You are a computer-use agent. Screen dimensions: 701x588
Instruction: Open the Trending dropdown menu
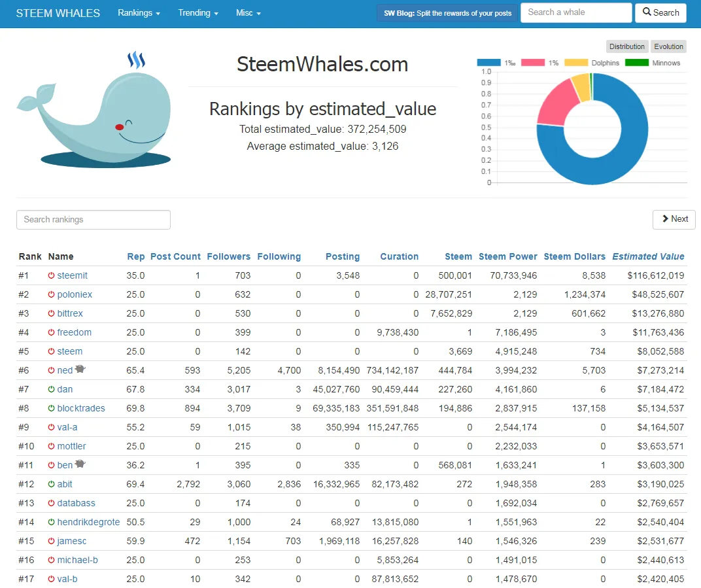198,13
